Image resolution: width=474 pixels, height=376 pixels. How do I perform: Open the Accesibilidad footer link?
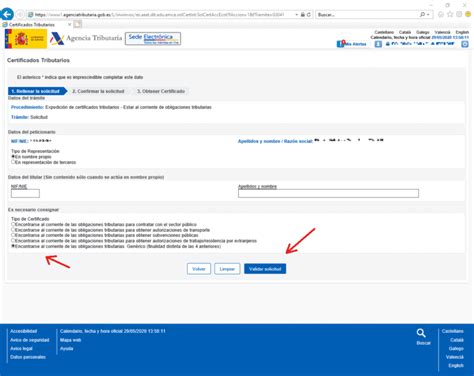[x=23, y=331]
